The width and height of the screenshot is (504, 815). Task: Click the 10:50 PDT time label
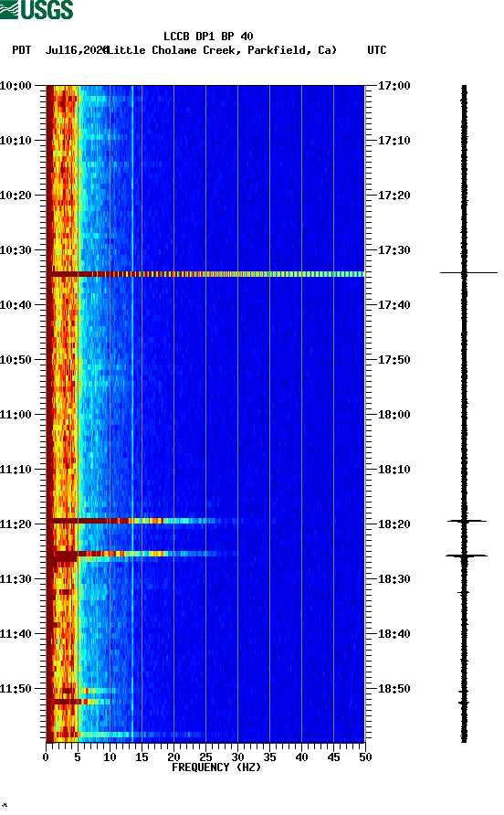[x=16, y=360]
